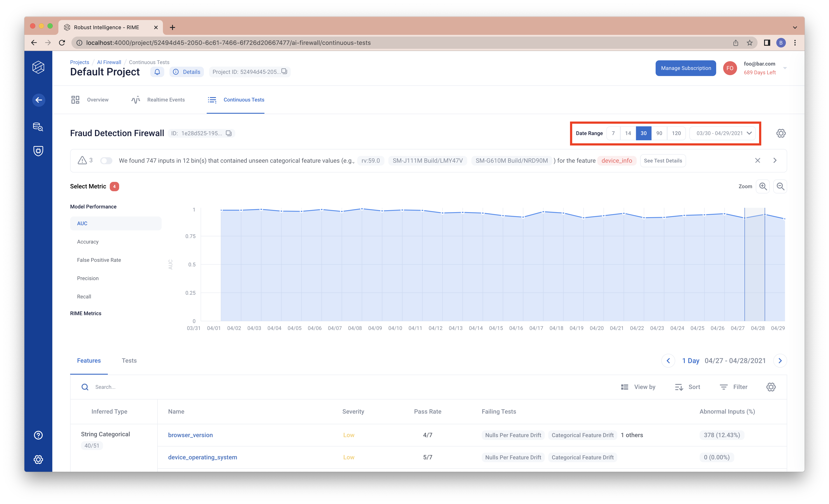The width and height of the screenshot is (829, 504).
Task: Select the Features tab
Action: [x=89, y=360]
